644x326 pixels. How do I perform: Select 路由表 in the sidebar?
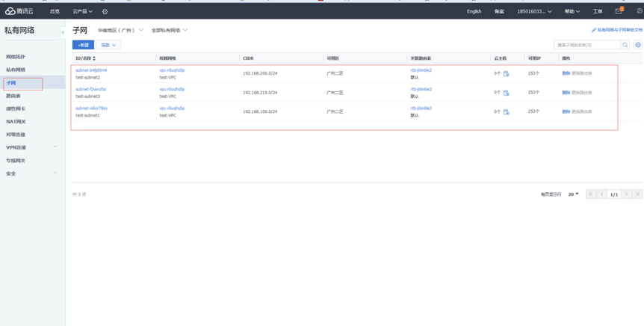click(x=13, y=96)
